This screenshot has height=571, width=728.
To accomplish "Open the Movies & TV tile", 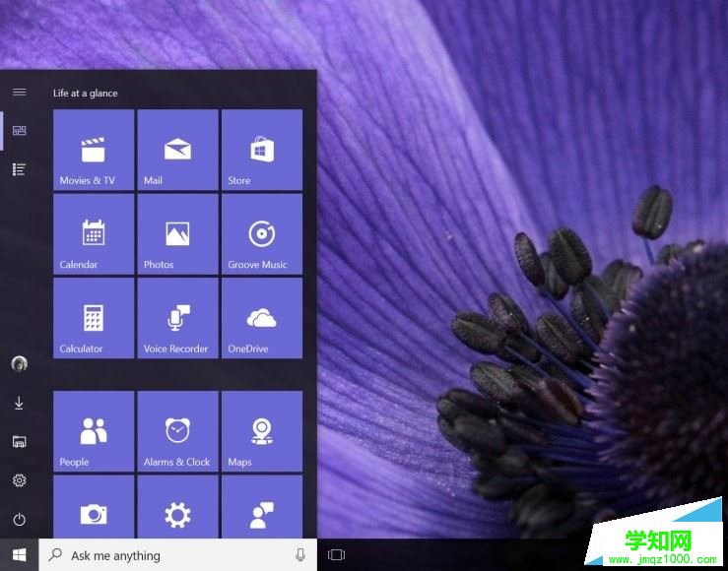I will [94, 150].
